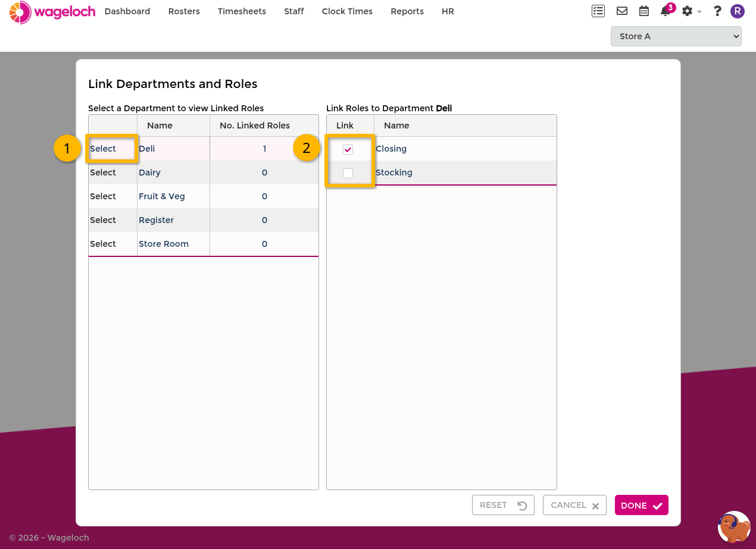Open the calendar icon in header
Image resolution: width=756 pixels, height=549 pixels.
click(644, 11)
